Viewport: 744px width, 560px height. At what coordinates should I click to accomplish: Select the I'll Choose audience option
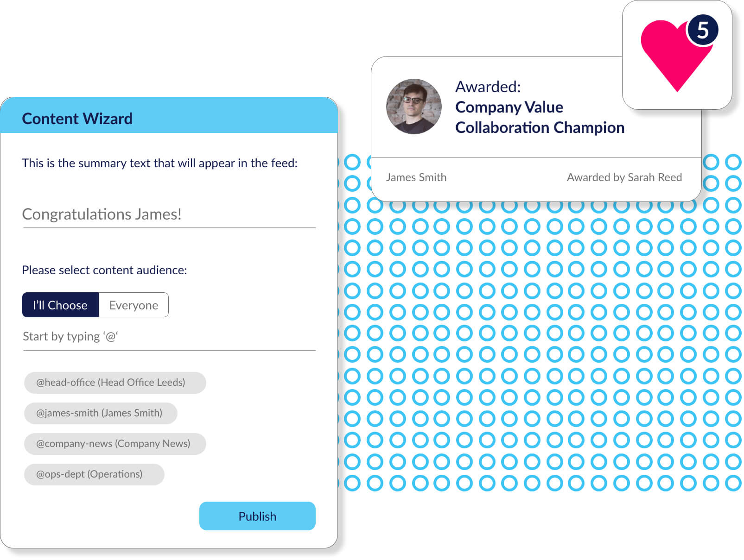point(60,305)
